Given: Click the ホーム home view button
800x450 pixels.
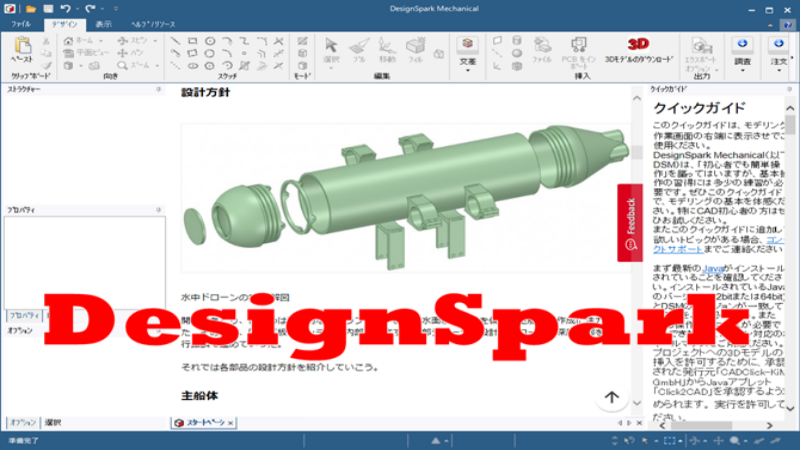Looking at the screenshot, I should click(x=79, y=40).
